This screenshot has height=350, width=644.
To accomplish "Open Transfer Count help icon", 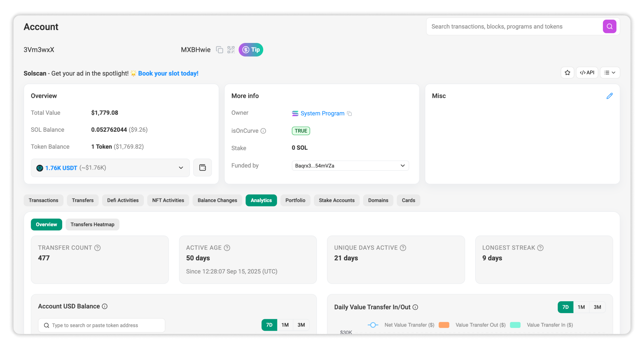I will (97, 248).
